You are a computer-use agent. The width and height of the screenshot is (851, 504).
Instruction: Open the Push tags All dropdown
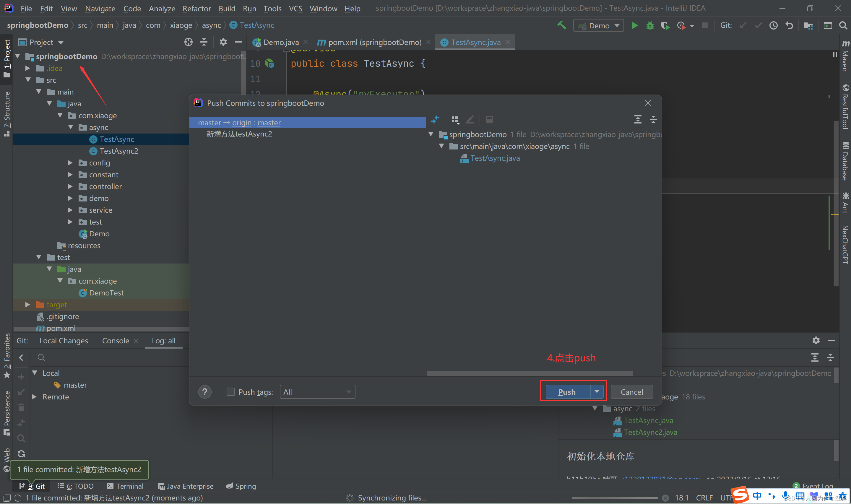coord(317,392)
